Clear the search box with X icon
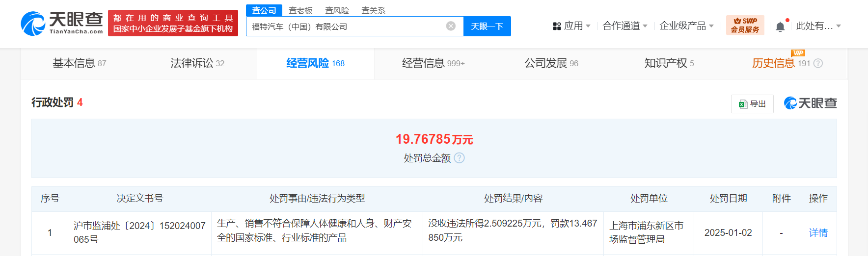The height and width of the screenshot is (256, 868). pos(451,26)
